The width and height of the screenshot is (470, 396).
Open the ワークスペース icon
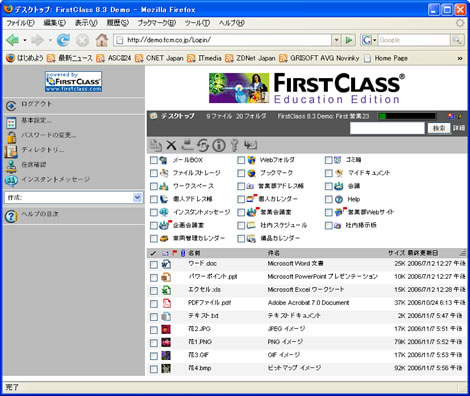click(163, 186)
